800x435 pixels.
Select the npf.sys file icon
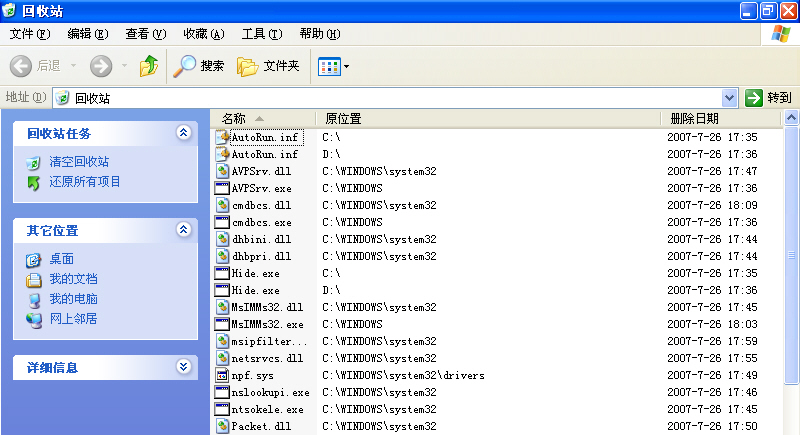pos(222,375)
